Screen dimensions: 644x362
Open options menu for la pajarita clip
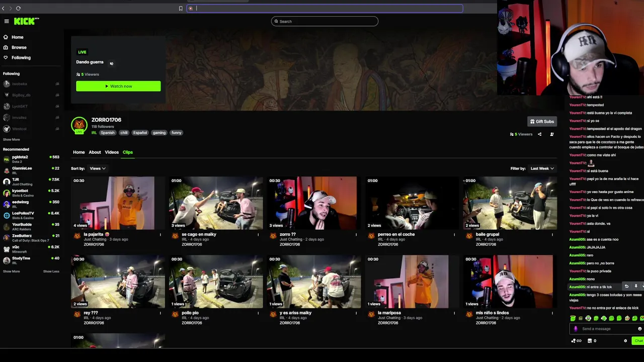tap(160, 234)
